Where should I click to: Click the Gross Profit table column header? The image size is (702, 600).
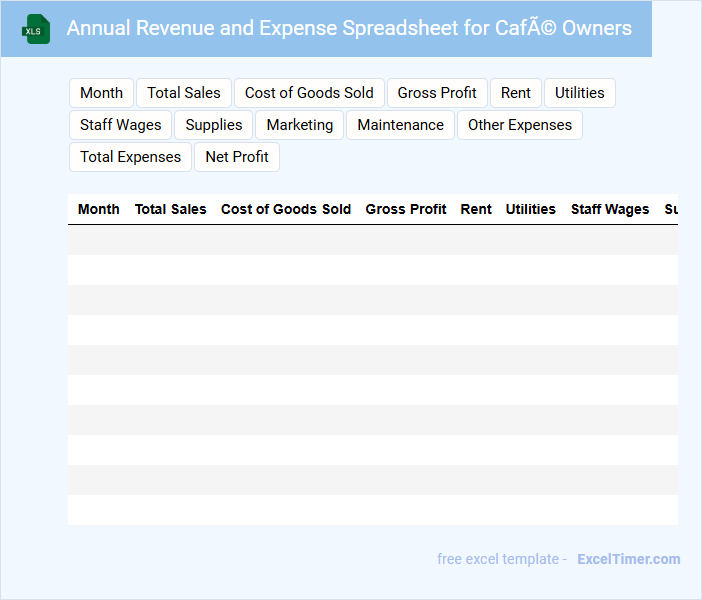click(x=406, y=209)
